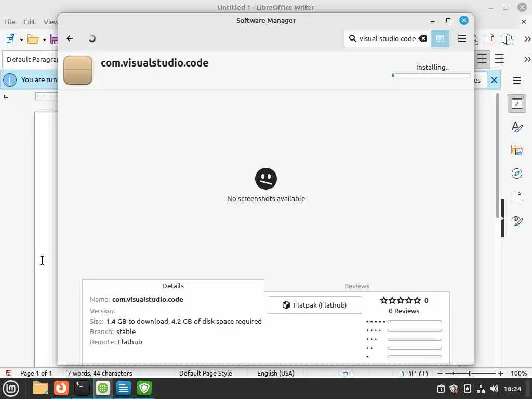The image size is (532, 399).
Task: Click the search field containing 'visual studio code'
Action: click(388, 38)
